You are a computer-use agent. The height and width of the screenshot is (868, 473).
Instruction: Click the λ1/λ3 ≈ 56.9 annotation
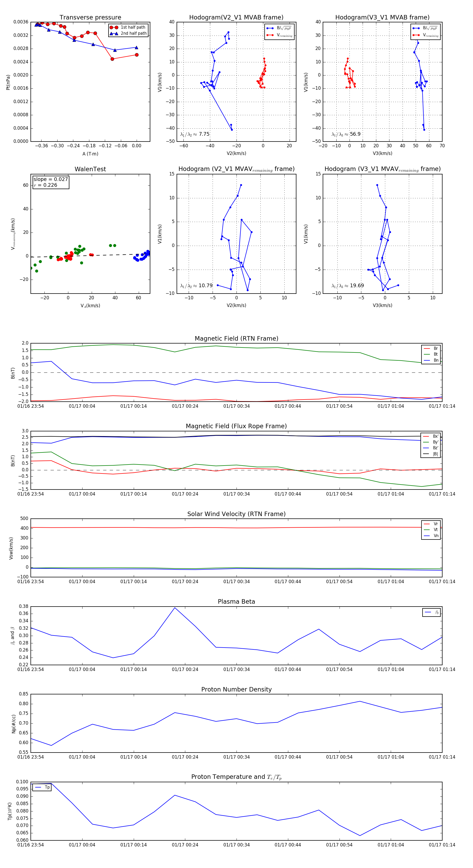(x=346, y=134)
